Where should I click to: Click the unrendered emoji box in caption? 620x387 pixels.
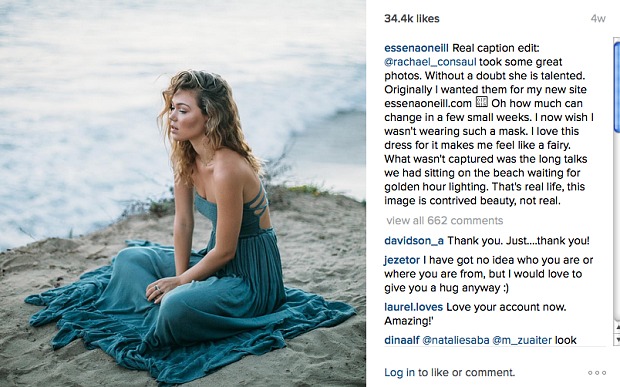[x=481, y=102]
